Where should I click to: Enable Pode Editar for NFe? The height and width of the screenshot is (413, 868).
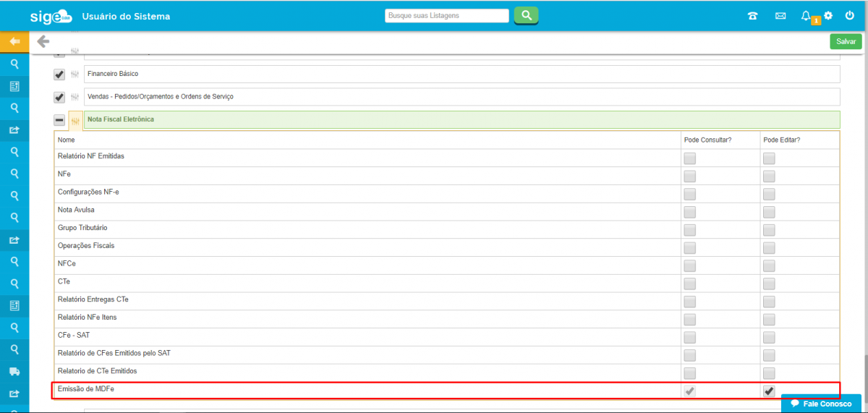pos(769,176)
